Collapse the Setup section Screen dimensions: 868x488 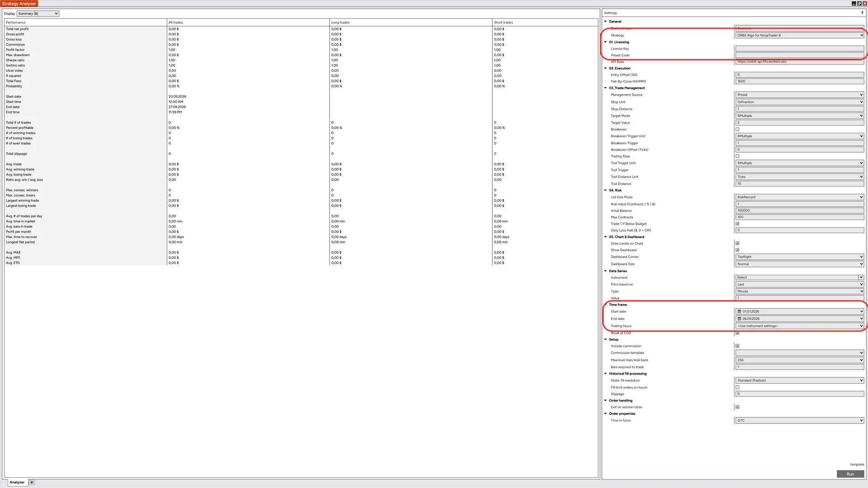605,339
